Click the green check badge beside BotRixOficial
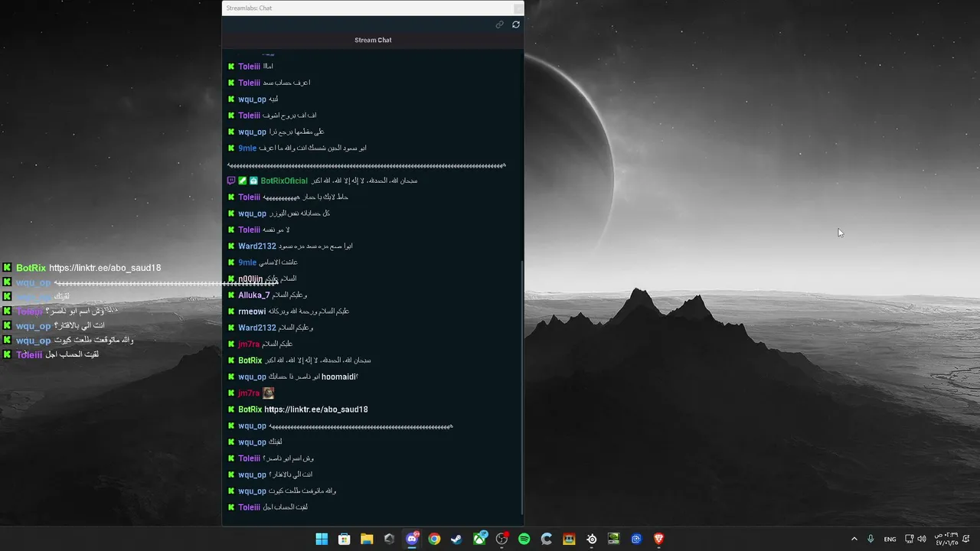This screenshot has width=980, height=551. pyautogui.click(x=243, y=181)
